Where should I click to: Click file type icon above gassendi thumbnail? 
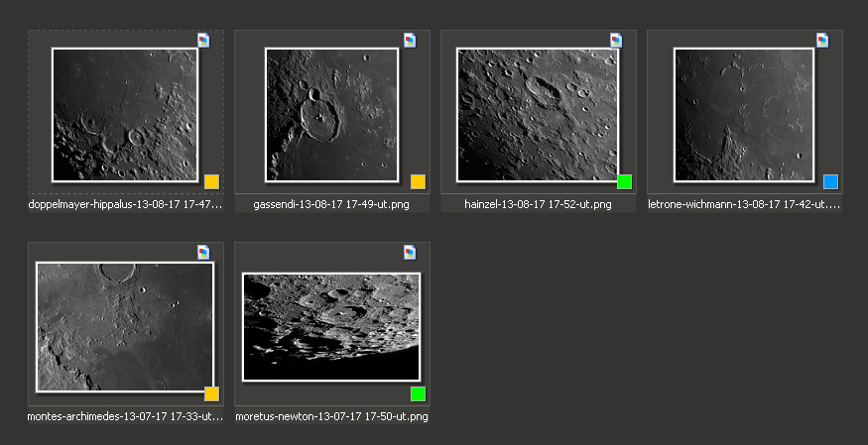pyautogui.click(x=410, y=40)
